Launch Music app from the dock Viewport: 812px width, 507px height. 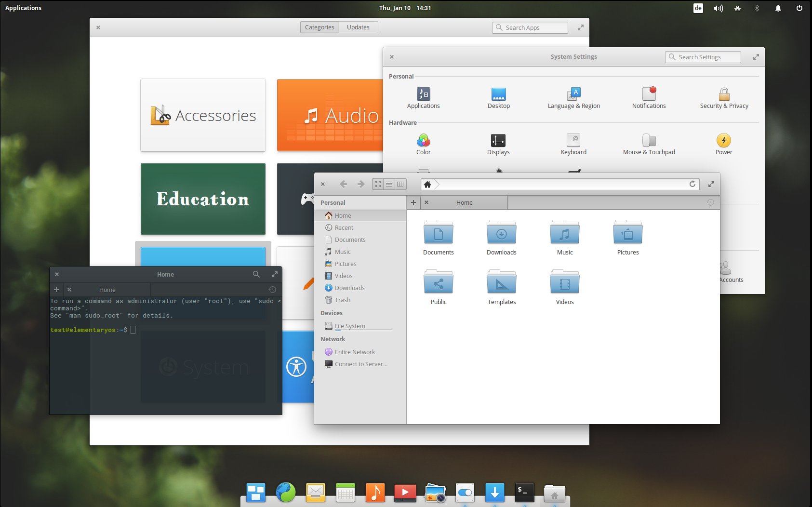point(375,493)
